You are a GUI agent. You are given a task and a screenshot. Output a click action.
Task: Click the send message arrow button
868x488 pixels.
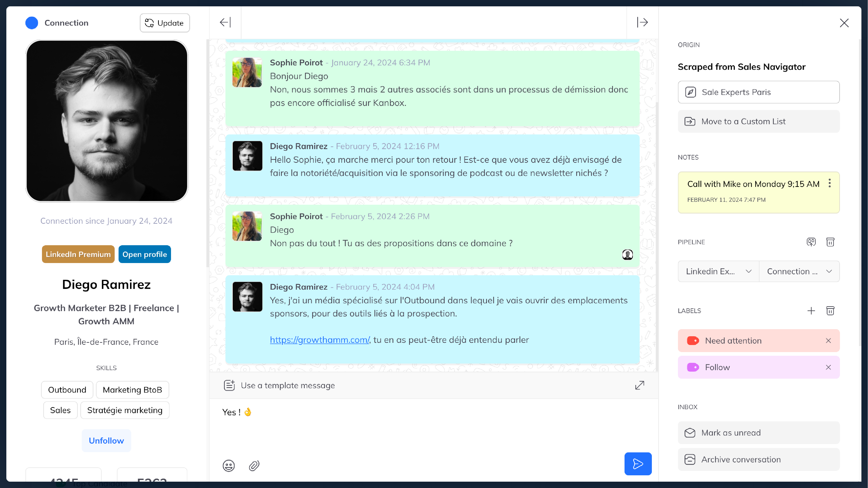tap(637, 464)
